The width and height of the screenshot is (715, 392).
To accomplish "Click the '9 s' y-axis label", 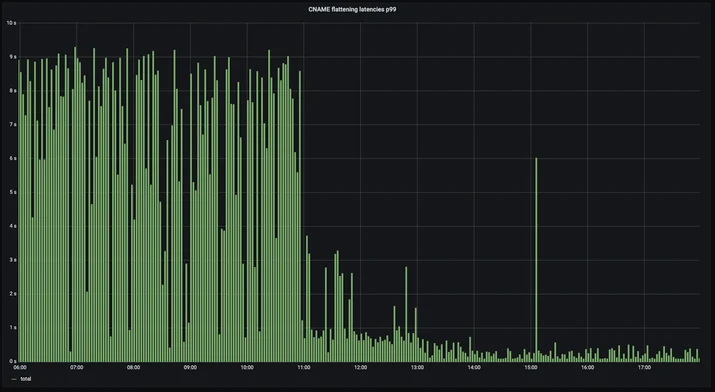I will pos(13,57).
